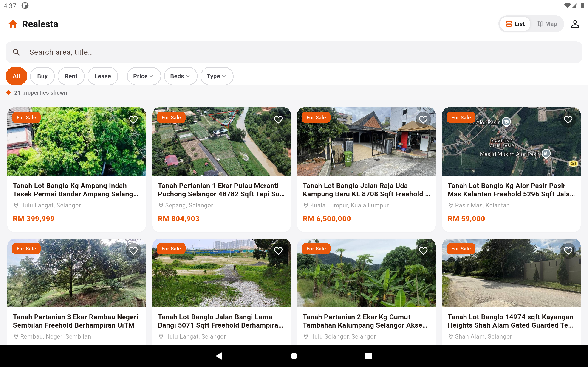Expand the Price filter dropdown
Image resolution: width=588 pixels, height=367 pixels.
144,76
